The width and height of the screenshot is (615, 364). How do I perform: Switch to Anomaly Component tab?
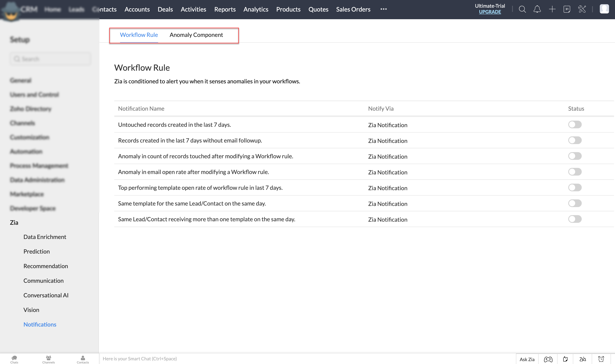196,35
